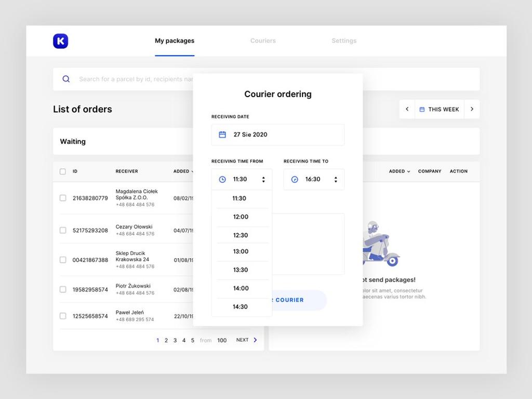
Task: Click the calendar icon in receiving date field
Action: [x=222, y=135]
